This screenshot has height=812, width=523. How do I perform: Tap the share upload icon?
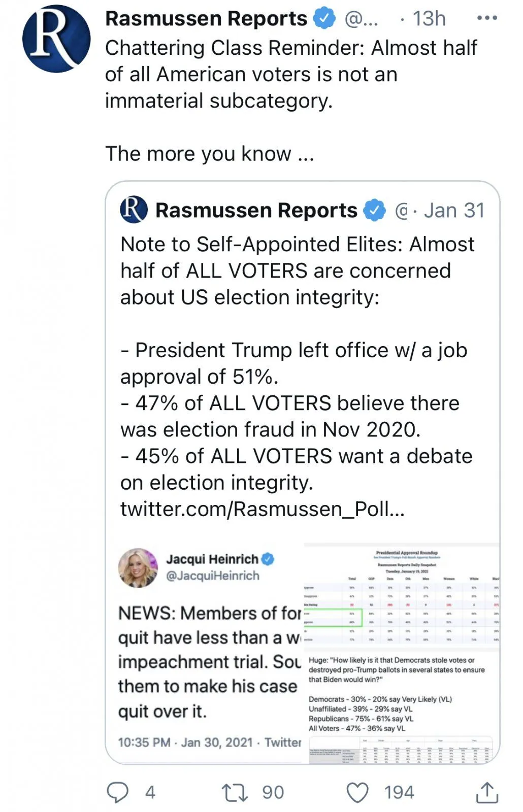486,792
